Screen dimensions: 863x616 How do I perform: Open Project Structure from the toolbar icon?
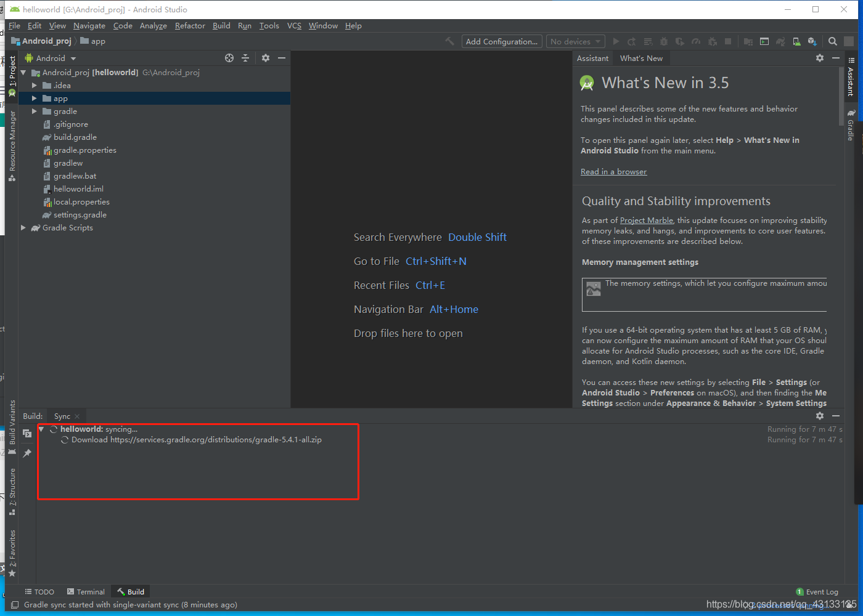(x=748, y=41)
